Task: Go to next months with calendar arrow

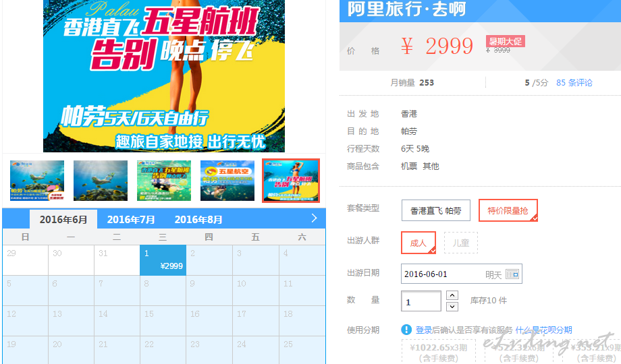Action: pyautogui.click(x=314, y=218)
